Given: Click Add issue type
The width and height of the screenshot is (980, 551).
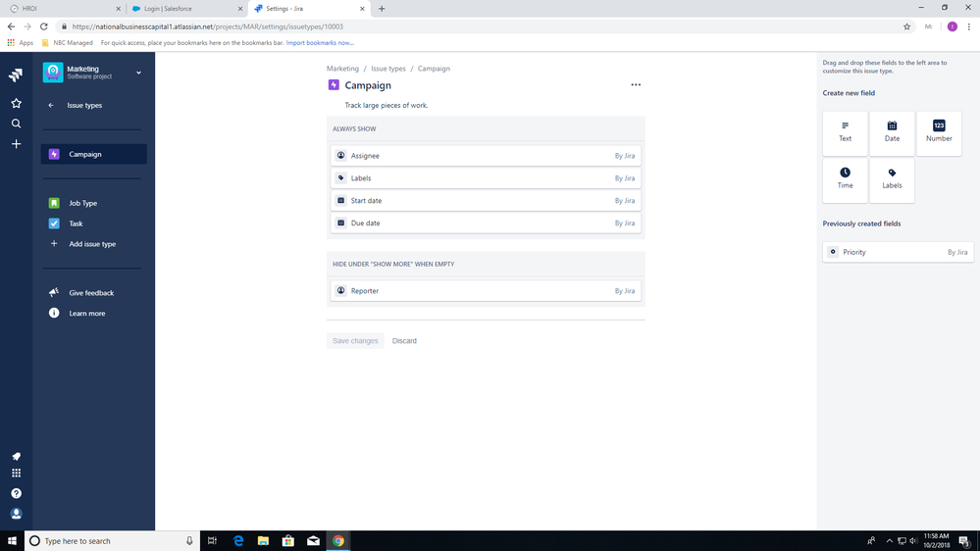Looking at the screenshot, I should pos(94,244).
